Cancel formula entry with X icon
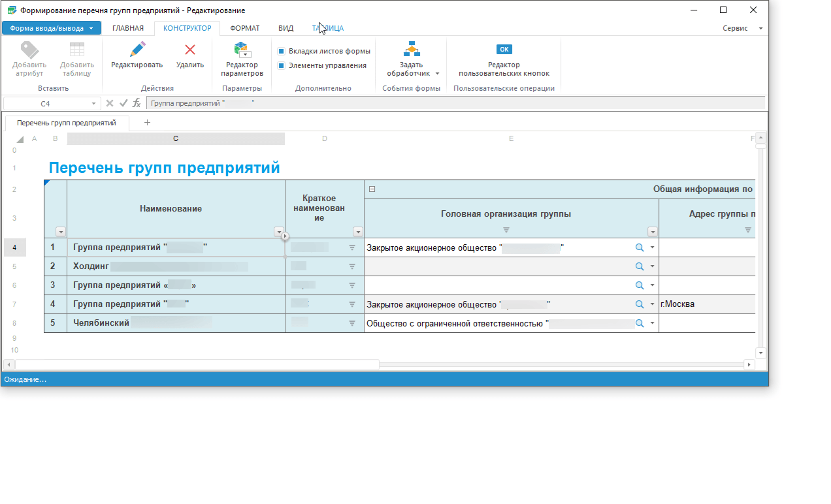The height and width of the screenshot is (504, 831). coord(110,103)
